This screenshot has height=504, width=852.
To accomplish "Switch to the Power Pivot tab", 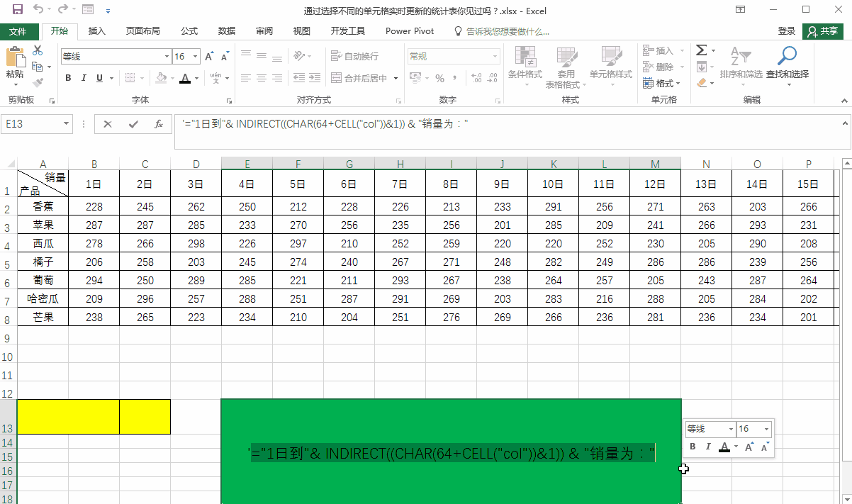I will [x=408, y=31].
